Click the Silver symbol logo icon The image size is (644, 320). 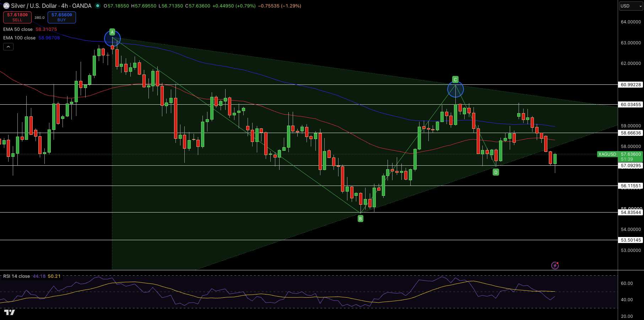pyautogui.click(x=6, y=6)
